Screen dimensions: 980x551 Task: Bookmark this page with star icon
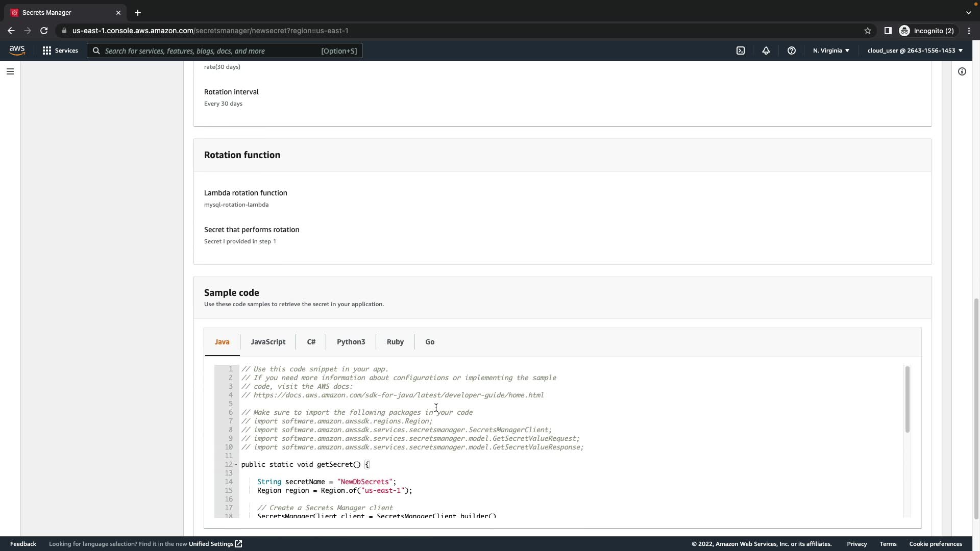[868, 31]
